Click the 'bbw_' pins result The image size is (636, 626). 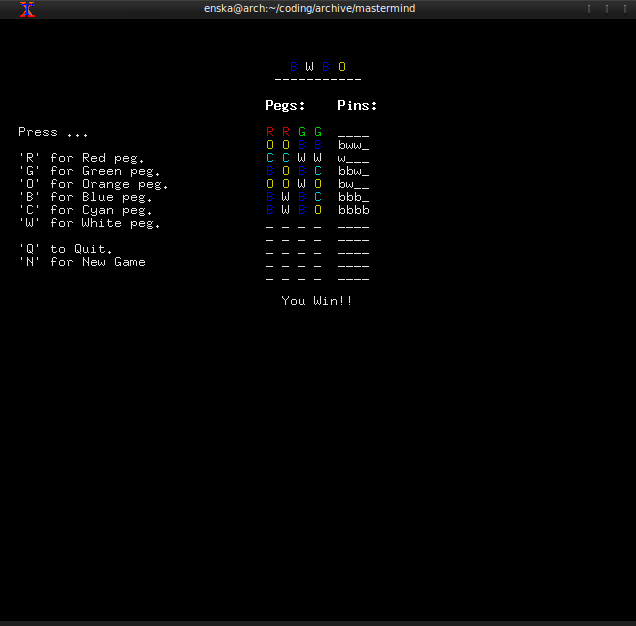click(x=354, y=171)
